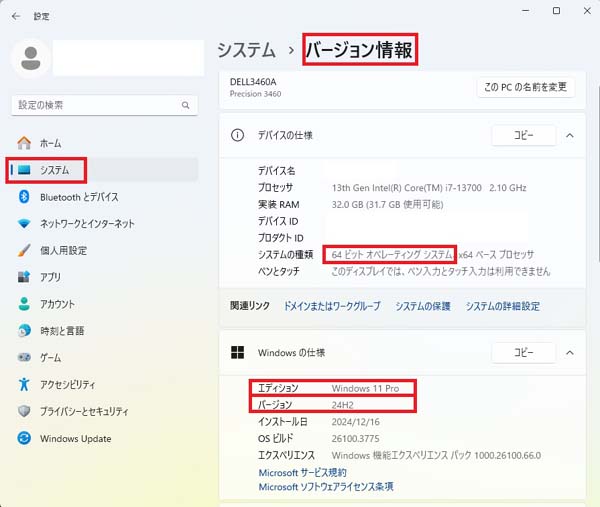Screen dimensions: 600x507
Task: Maximize the settings window
Action: pos(556,11)
